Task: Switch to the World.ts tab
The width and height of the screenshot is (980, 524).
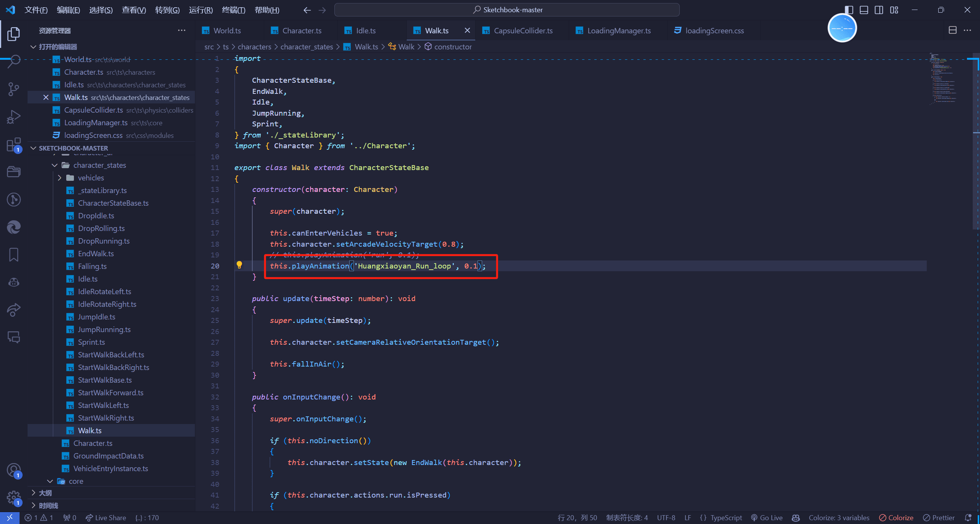Action: coord(227,31)
